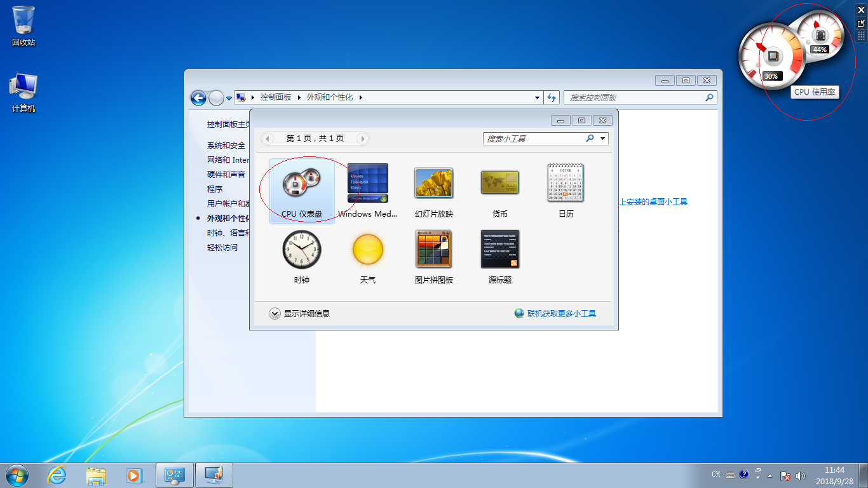
Task: Click the keyboard icon in language bar
Action: 730,475
